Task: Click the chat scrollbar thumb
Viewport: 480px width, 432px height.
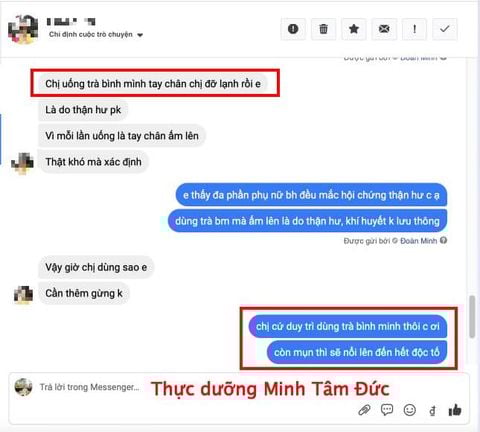Action: (472, 317)
